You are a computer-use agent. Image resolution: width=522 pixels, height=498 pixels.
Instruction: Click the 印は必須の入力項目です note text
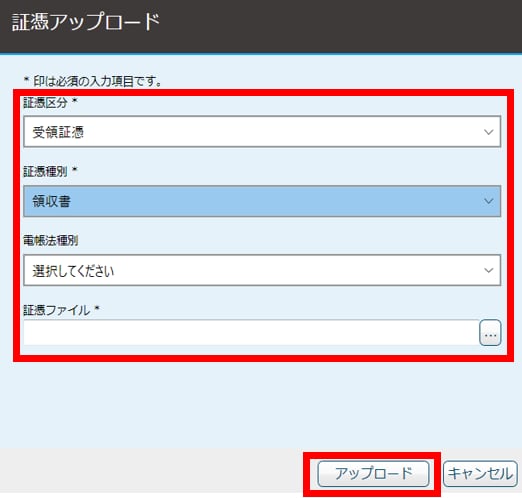pyautogui.click(x=93, y=81)
